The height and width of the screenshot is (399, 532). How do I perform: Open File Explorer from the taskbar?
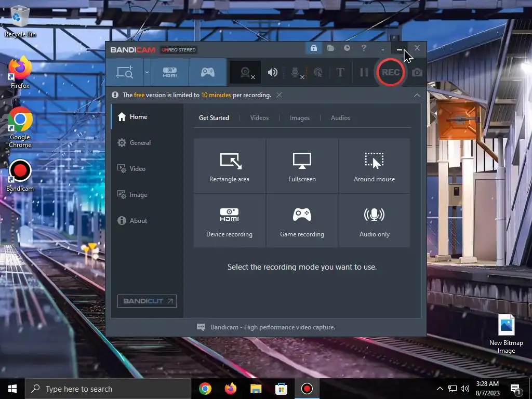pos(256,389)
